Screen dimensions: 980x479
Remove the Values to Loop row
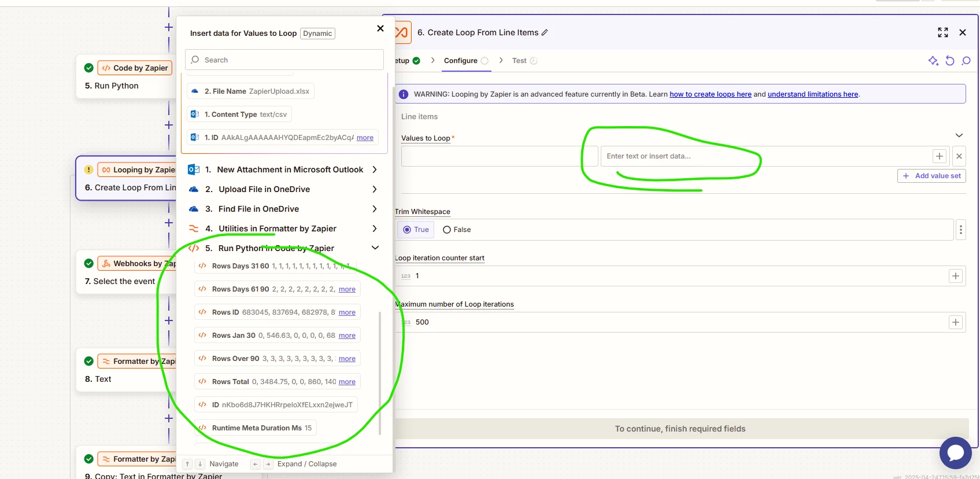(959, 156)
